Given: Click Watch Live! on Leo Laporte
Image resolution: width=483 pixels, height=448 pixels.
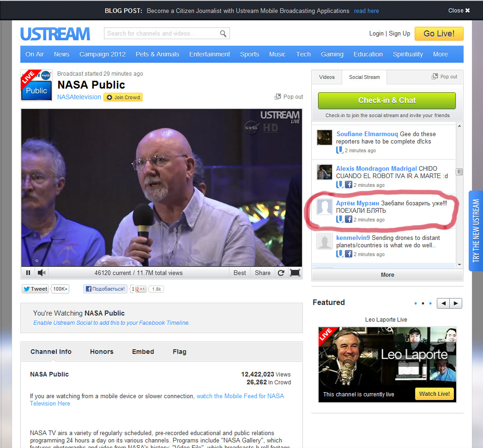Looking at the screenshot, I should click(x=435, y=394).
